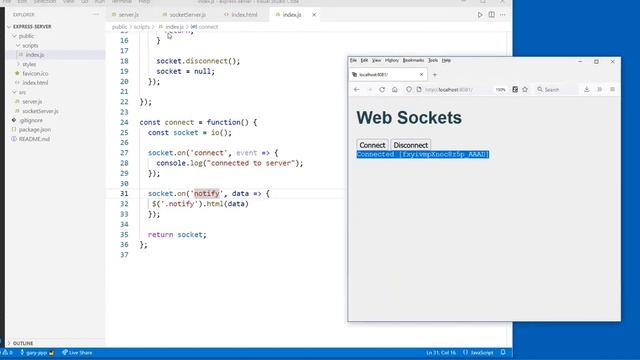Click the Connect button on web page
The height and width of the screenshot is (360, 640).
pyautogui.click(x=372, y=145)
